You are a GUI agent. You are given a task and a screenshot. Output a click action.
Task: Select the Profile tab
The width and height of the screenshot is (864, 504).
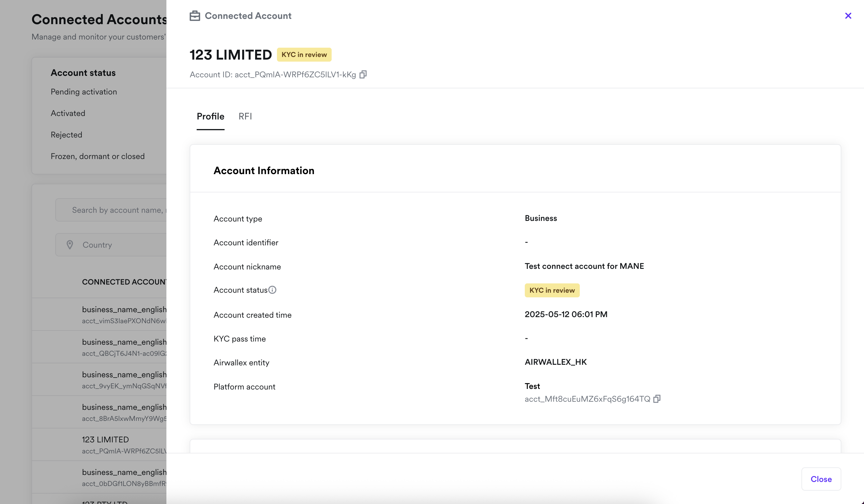tap(210, 117)
